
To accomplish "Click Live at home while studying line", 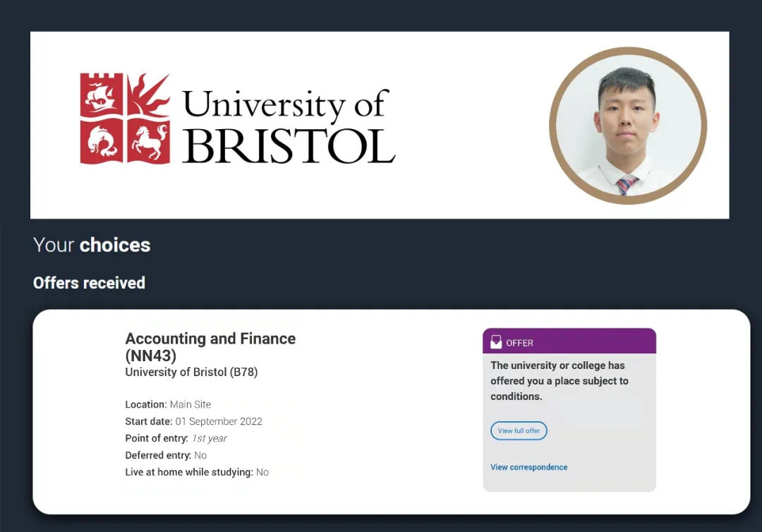I will tap(197, 472).
